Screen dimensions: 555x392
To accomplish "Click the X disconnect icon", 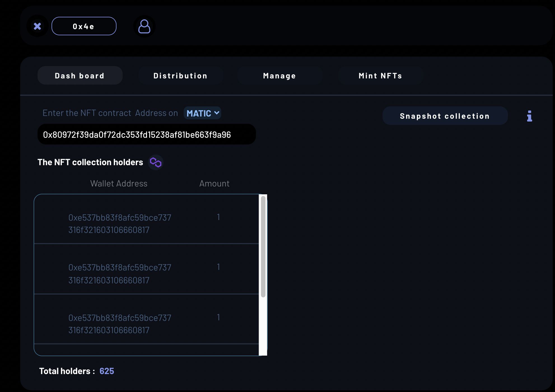I will pos(38,26).
